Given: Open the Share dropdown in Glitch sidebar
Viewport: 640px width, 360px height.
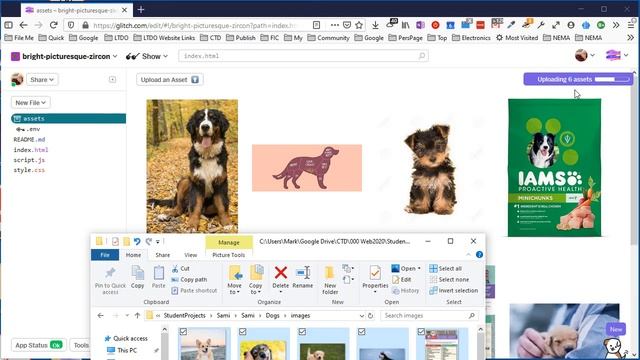Looking at the screenshot, I should click(x=42, y=80).
